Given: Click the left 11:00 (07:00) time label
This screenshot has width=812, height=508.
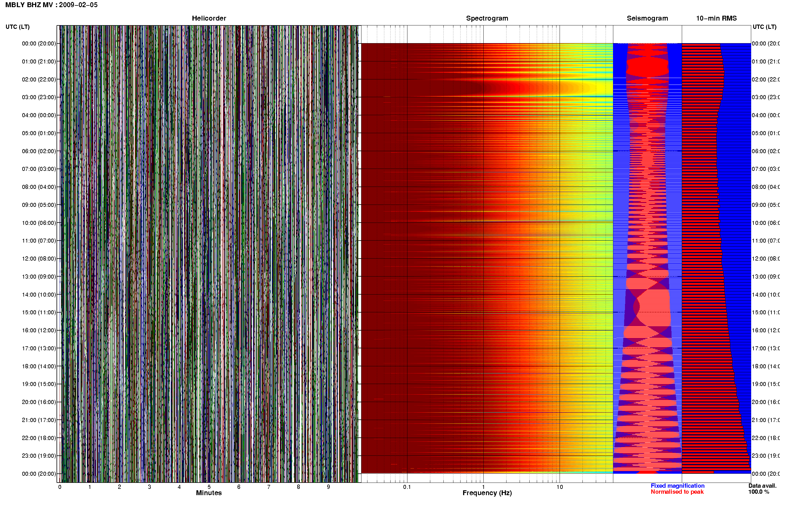Looking at the screenshot, I should coord(39,241).
